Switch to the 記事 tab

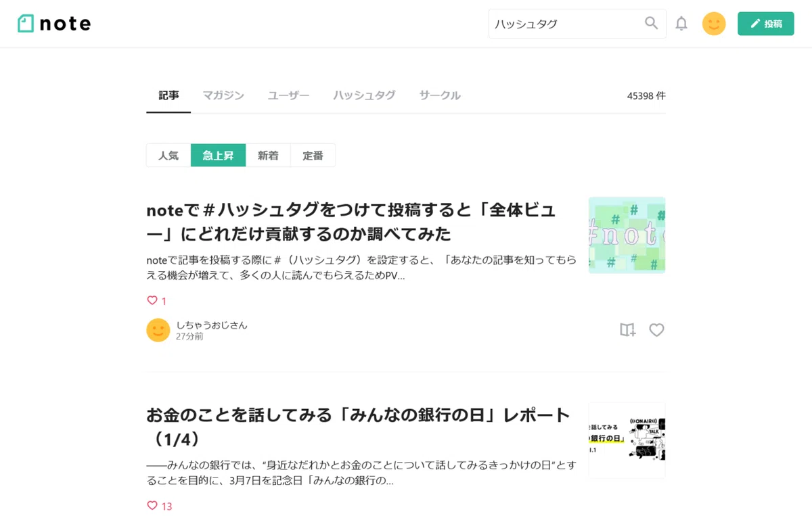tap(168, 95)
